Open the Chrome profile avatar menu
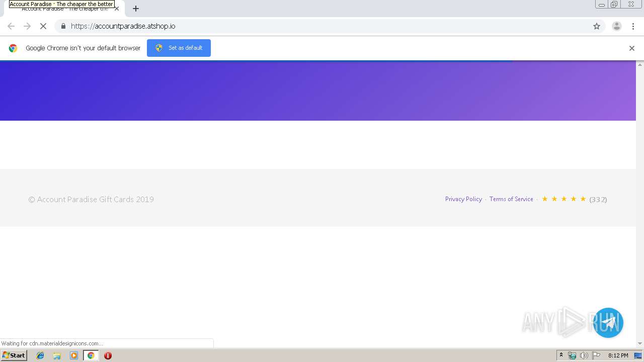 pyautogui.click(x=616, y=26)
